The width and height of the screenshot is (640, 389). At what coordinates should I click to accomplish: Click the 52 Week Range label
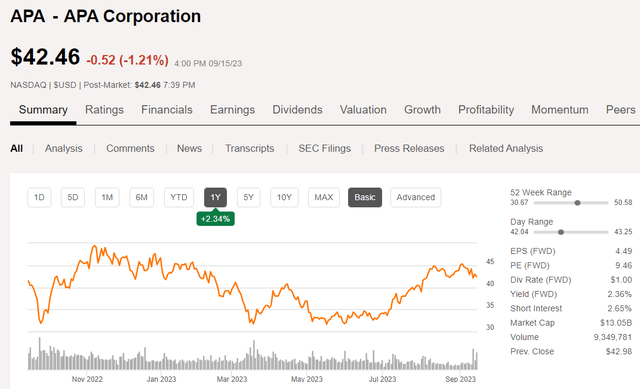click(x=541, y=193)
